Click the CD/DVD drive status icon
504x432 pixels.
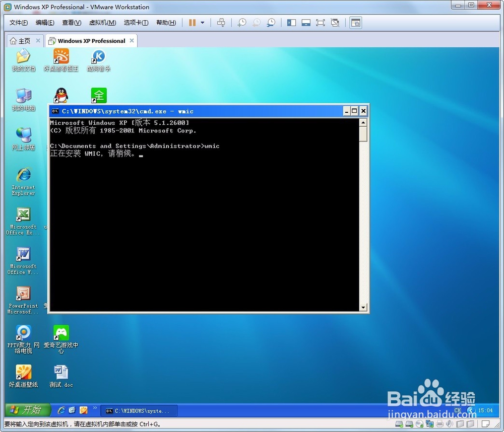419,424
